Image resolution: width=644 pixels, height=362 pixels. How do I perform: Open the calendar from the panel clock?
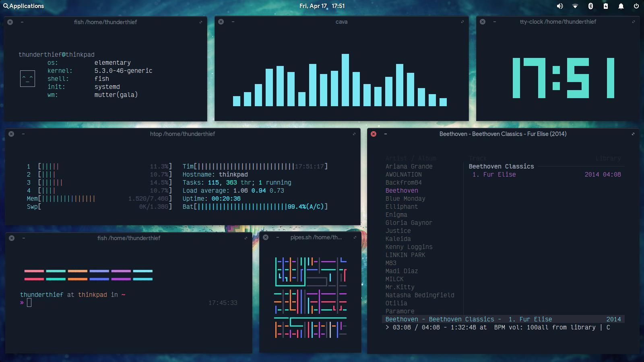point(322,6)
